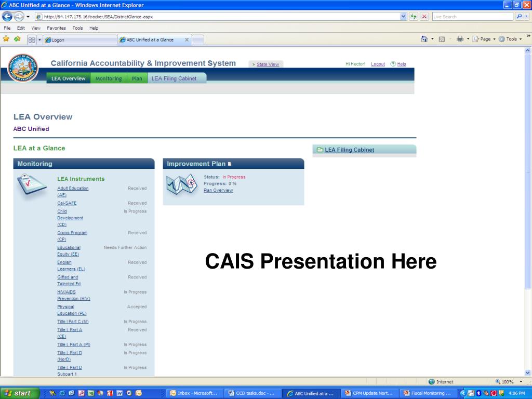Select the Monitoring navigation tab
Image resolution: width=532 pixels, height=399 pixels.
click(109, 78)
